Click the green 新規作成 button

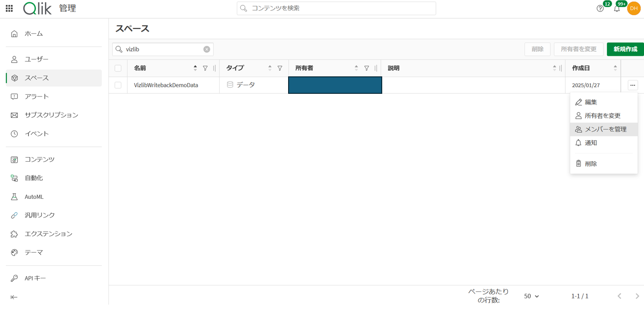(625, 49)
